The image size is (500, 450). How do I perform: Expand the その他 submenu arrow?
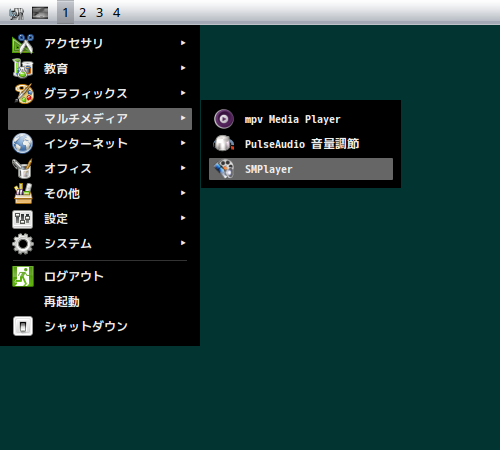(x=183, y=193)
